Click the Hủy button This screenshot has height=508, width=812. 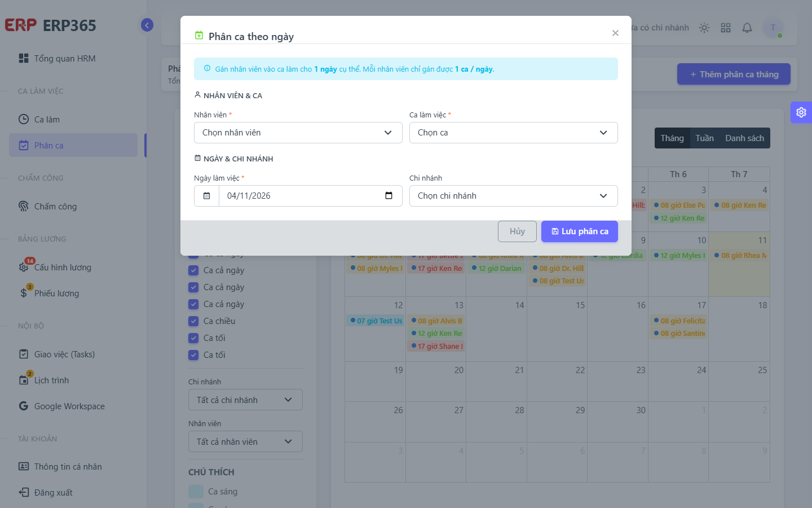click(517, 231)
